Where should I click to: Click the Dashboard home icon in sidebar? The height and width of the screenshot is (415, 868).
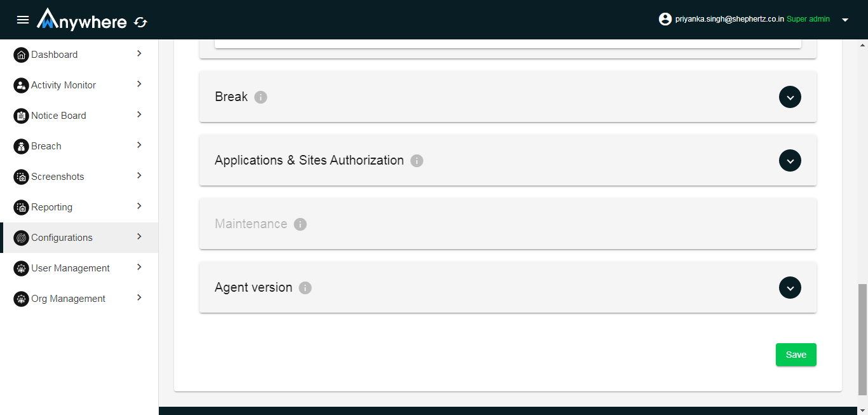(21, 55)
